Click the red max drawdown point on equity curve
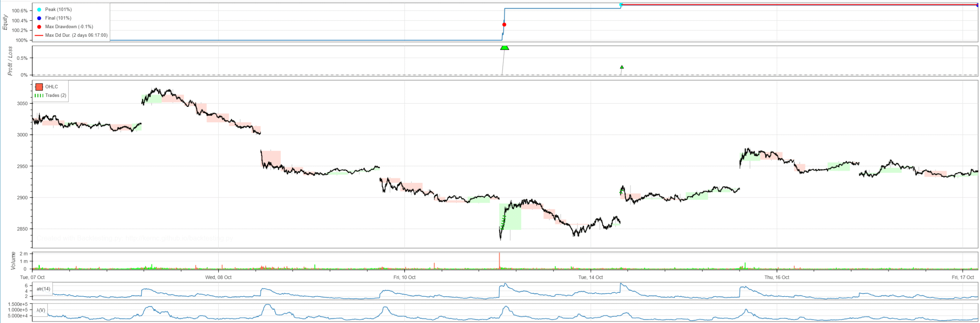The height and width of the screenshot is (323, 980). [x=504, y=25]
